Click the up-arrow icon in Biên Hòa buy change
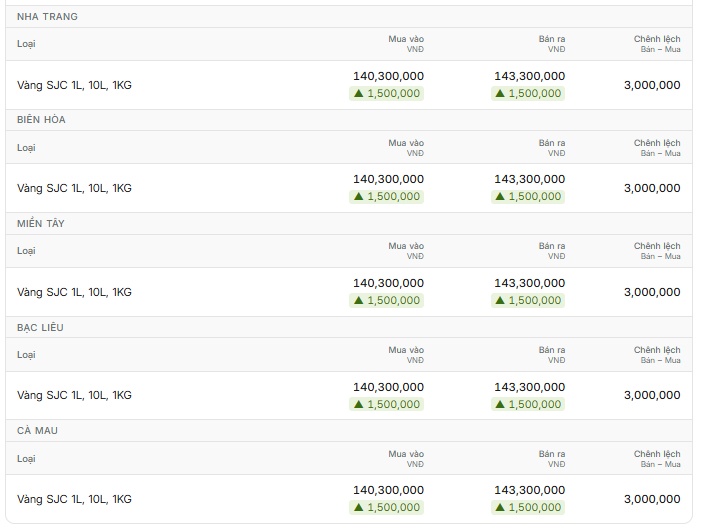Image resolution: width=705 pixels, height=529 pixels. tap(358, 196)
